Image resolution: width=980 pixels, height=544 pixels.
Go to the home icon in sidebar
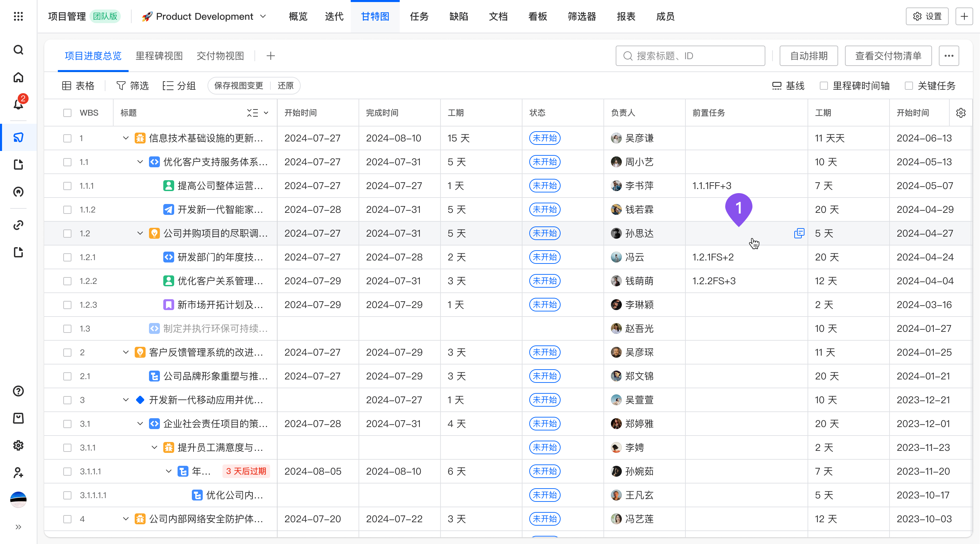tap(18, 78)
